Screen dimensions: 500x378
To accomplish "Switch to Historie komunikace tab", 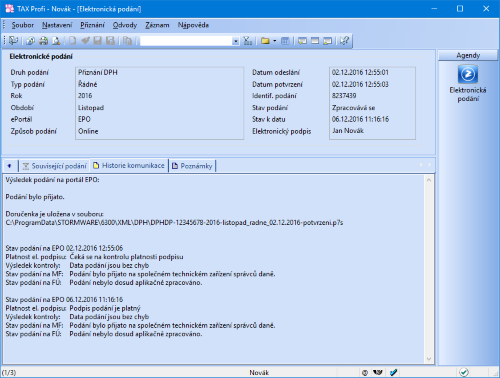I will tap(129, 165).
